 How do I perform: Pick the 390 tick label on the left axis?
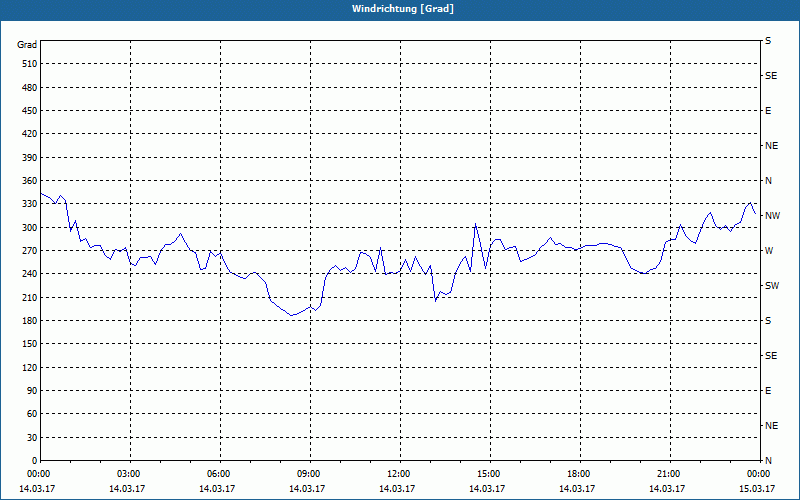[29, 158]
